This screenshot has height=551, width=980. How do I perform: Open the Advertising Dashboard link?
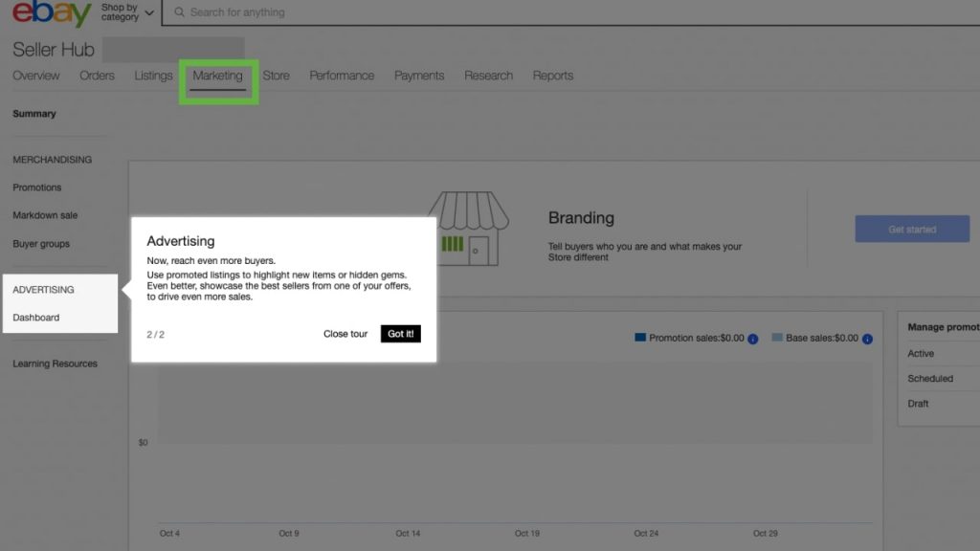coord(35,317)
